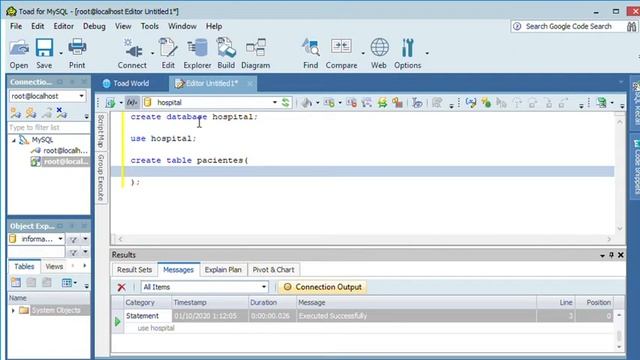The image size is (640, 360).
Task: Click the Print toolbar icon
Action: pos(77,48)
